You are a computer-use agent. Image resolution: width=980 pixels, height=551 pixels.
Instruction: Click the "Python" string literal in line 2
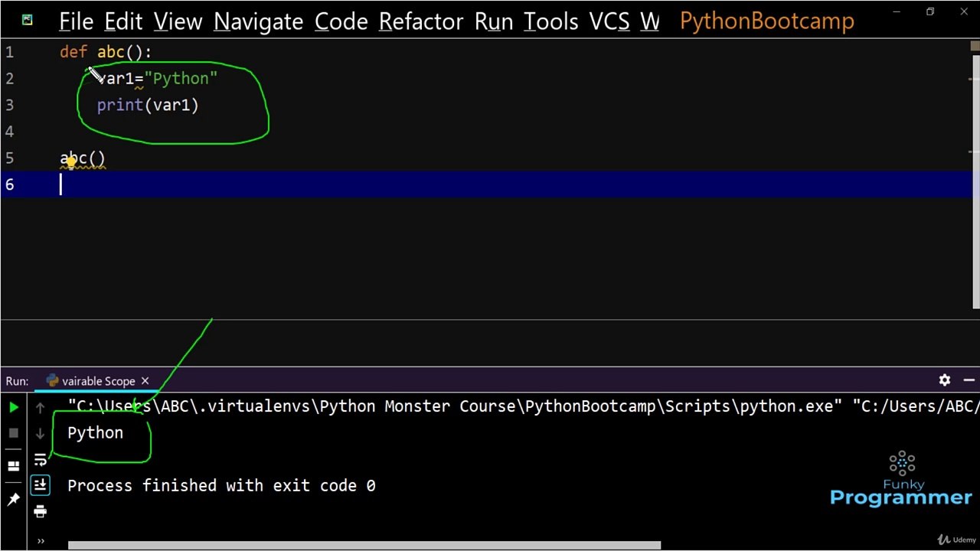181,79
